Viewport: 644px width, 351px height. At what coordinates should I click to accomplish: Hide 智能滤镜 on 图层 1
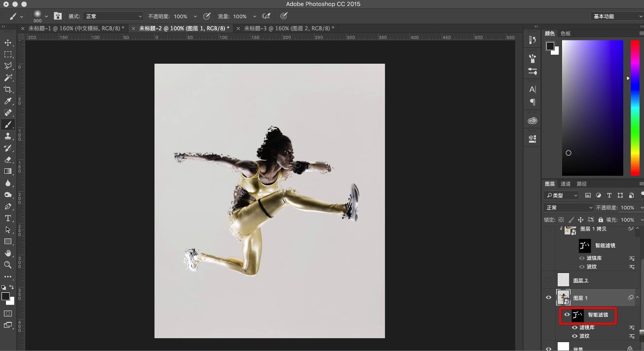pos(567,314)
